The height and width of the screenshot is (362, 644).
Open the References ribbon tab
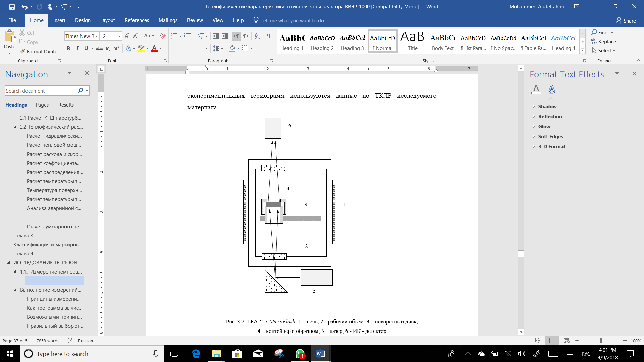137,20
